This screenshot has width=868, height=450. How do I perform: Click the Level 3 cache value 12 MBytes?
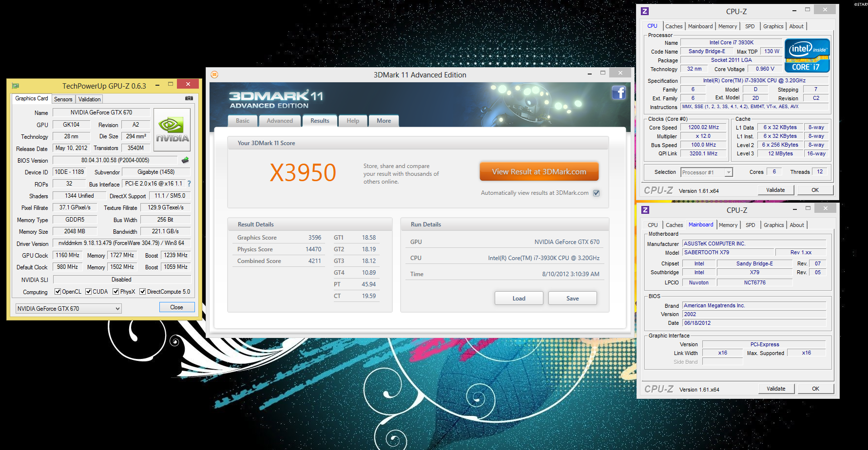point(781,154)
